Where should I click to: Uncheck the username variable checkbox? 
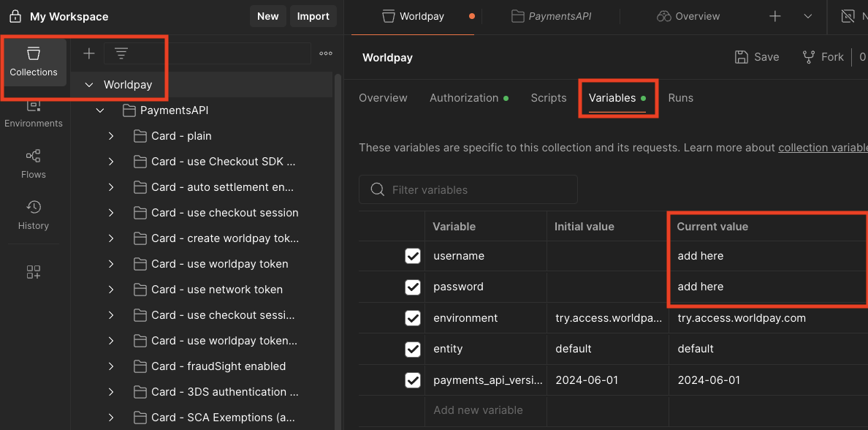pyautogui.click(x=413, y=256)
